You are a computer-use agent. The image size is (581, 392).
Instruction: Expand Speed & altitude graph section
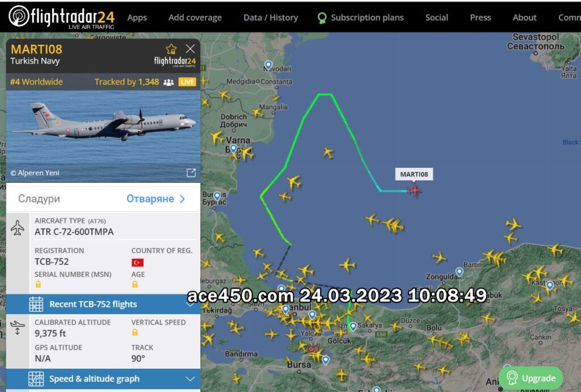pyautogui.click(x=103, y=378)
